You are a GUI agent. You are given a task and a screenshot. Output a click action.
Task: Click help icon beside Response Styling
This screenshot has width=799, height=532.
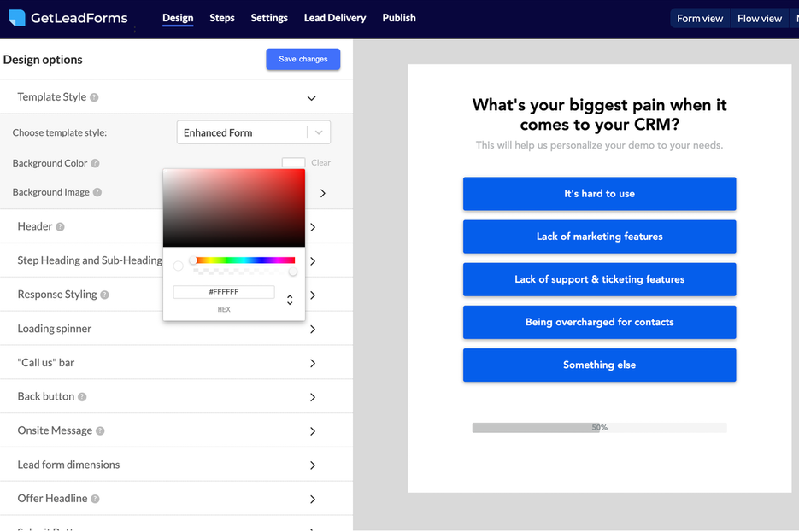(104, 295)
